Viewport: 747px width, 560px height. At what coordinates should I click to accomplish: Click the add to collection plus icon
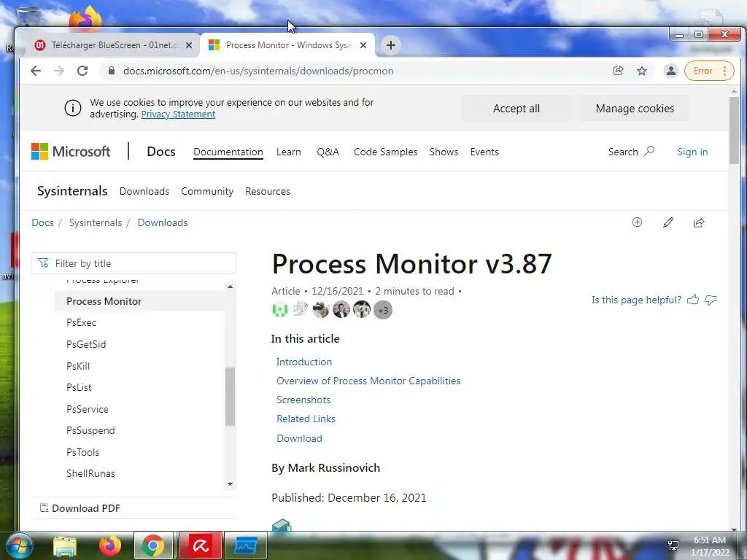[x=637, y=222]
